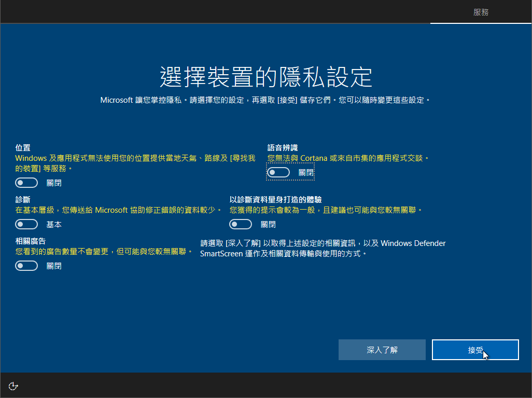The image size is (532, 398).
Task: Click the 位置 section heading
Action: pyautogui.click(x=23, y=148)
